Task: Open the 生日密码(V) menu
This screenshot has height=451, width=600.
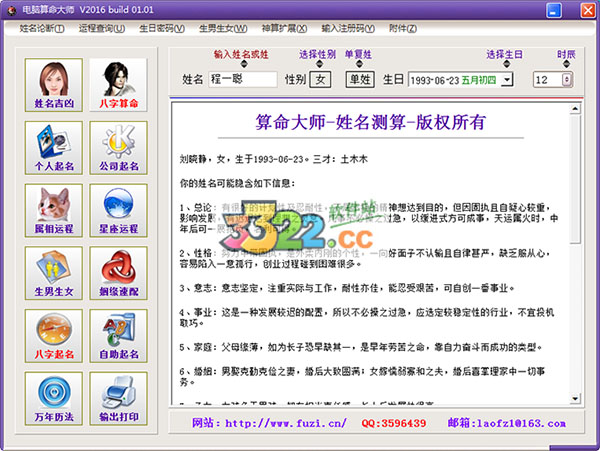Action: tap(162, 28)
